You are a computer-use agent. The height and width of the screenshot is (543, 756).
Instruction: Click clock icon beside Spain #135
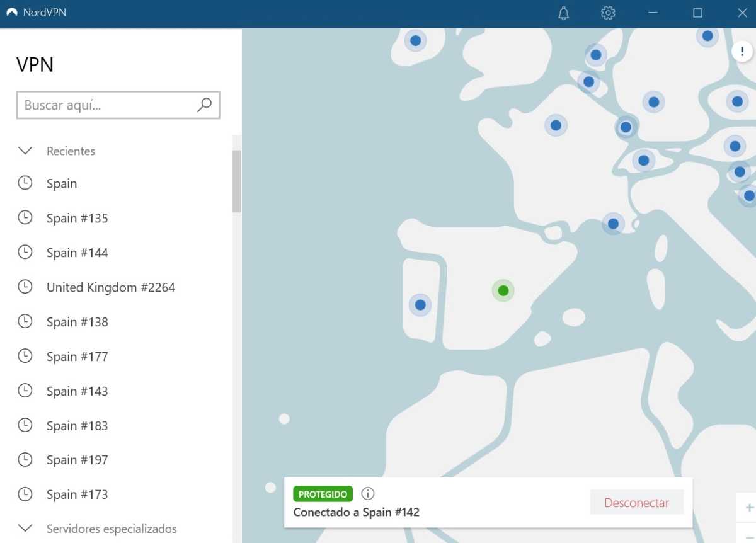(25, 218)
